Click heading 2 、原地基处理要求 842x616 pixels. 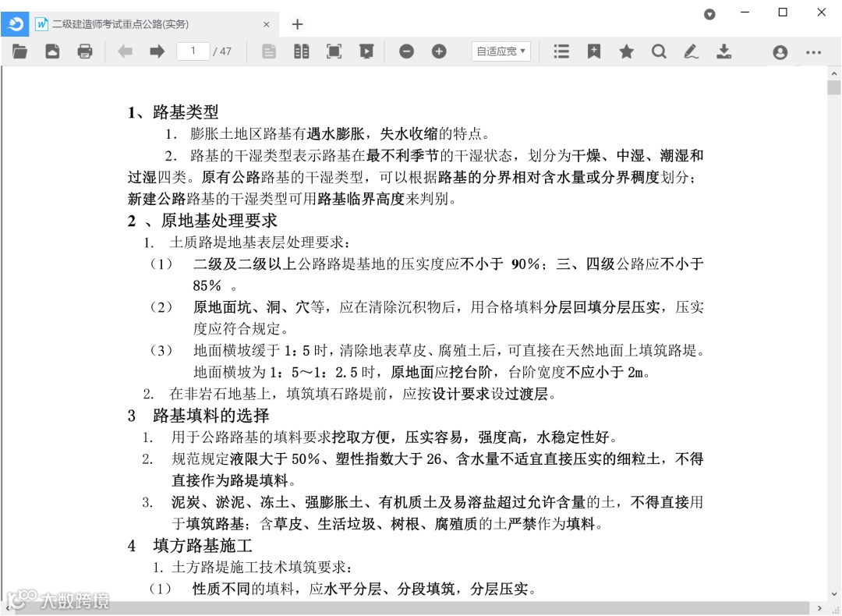click(x=203, y=220)
